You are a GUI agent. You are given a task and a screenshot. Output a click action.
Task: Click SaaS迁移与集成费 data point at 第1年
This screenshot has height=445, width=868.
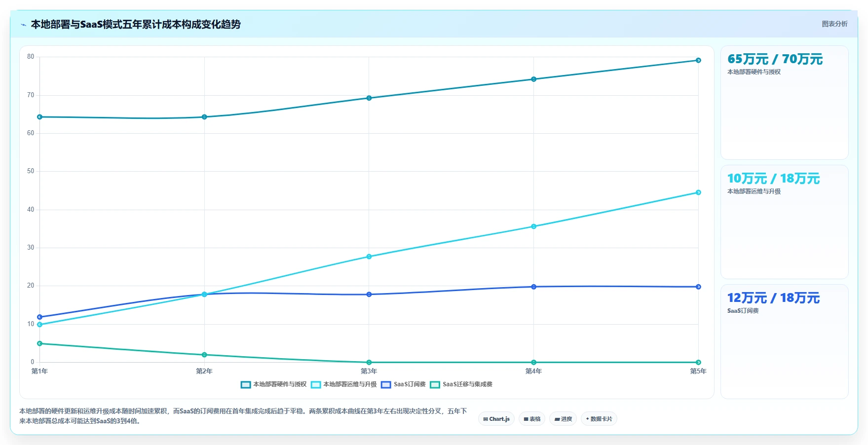click(39, 343)
